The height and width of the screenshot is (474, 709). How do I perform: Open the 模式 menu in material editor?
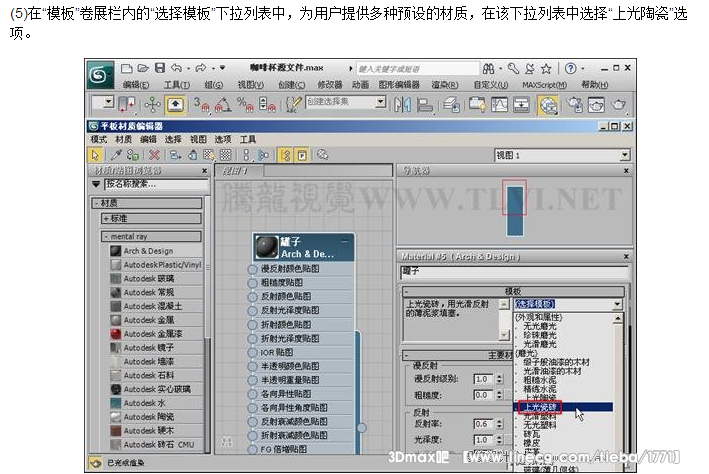pos(99,139)
